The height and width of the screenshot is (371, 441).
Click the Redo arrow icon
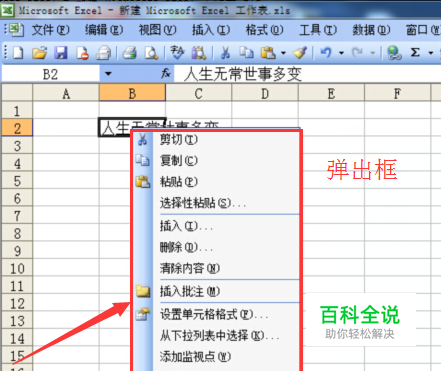[x=358, y=53]
